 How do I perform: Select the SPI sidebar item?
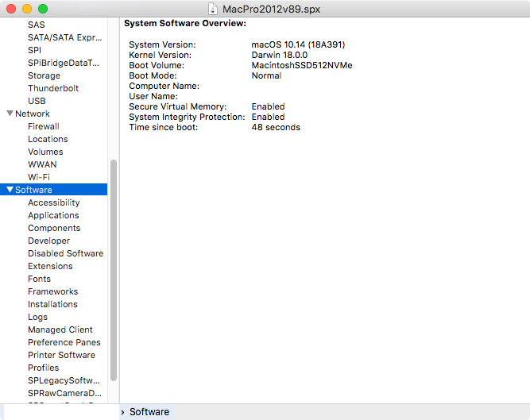pos(34,50)
